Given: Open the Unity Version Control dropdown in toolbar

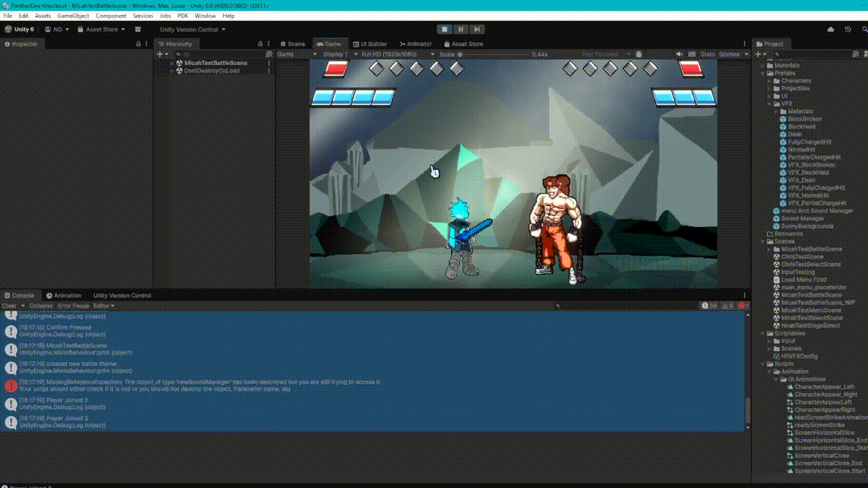Looking at the screenshot, I should click(x=193, y=29).
